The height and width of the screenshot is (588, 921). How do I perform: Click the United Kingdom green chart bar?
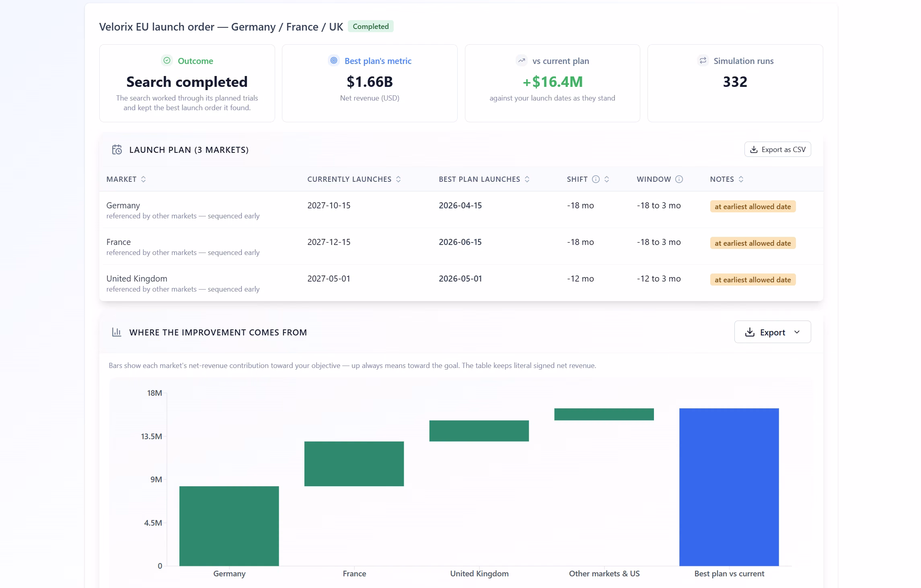pos(479,431)
